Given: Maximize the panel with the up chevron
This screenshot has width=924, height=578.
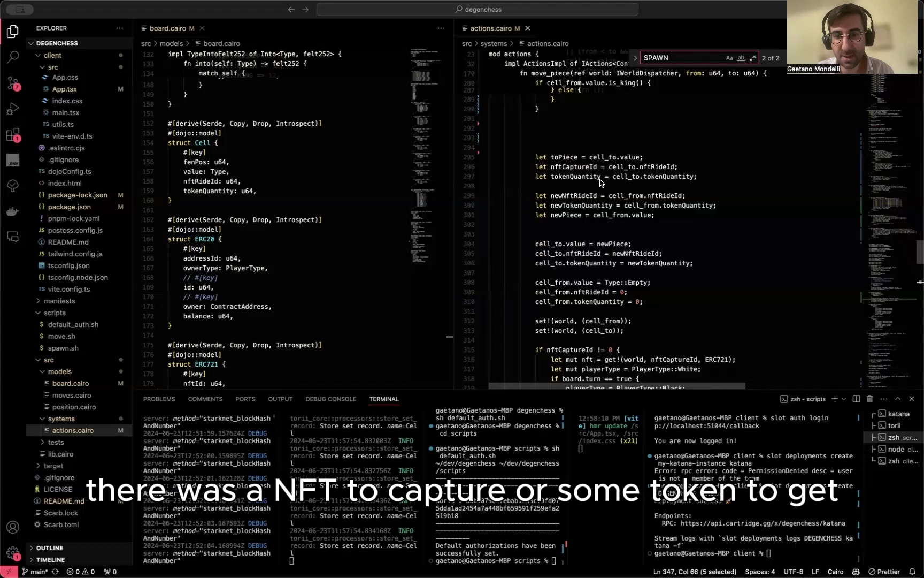Looking at the screenshot, I should pyautogui.click(x=898, y=399).
